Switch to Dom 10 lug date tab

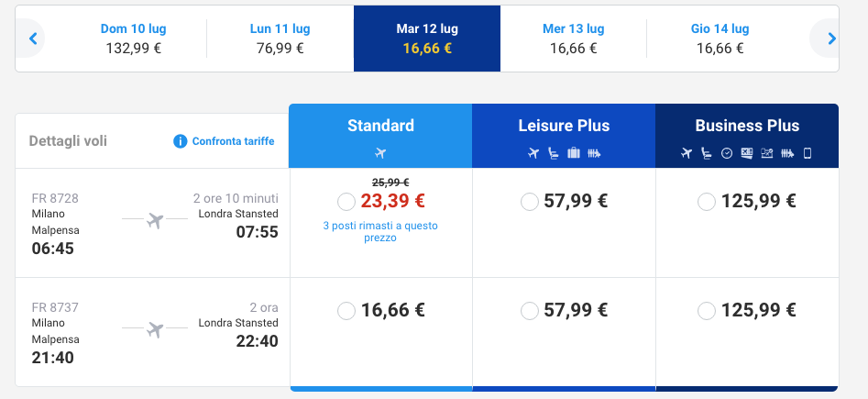[x=133, y=39]
